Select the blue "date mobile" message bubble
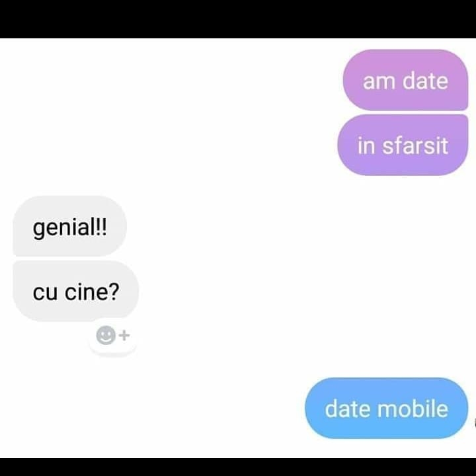Screen dimensions: 476x476 387,408
